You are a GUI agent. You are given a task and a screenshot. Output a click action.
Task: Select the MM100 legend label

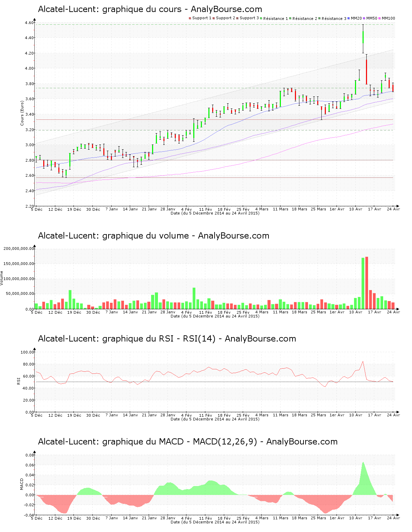pos(388,18)
